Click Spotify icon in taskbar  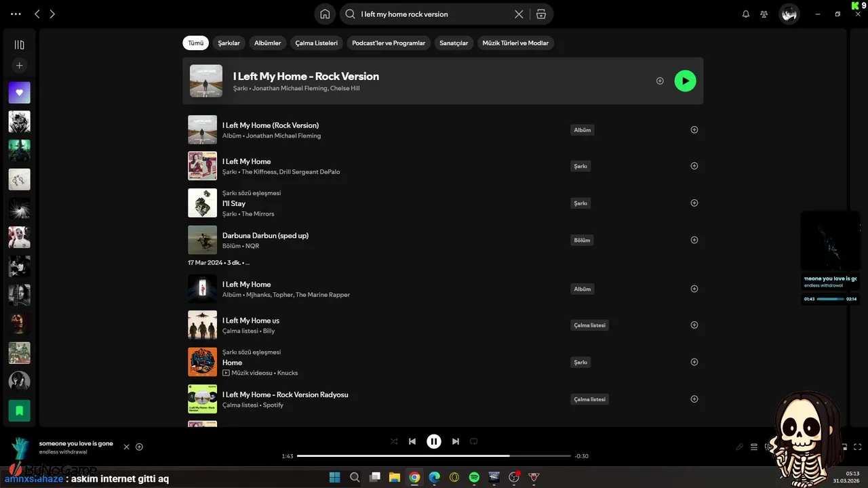(474, 477)
